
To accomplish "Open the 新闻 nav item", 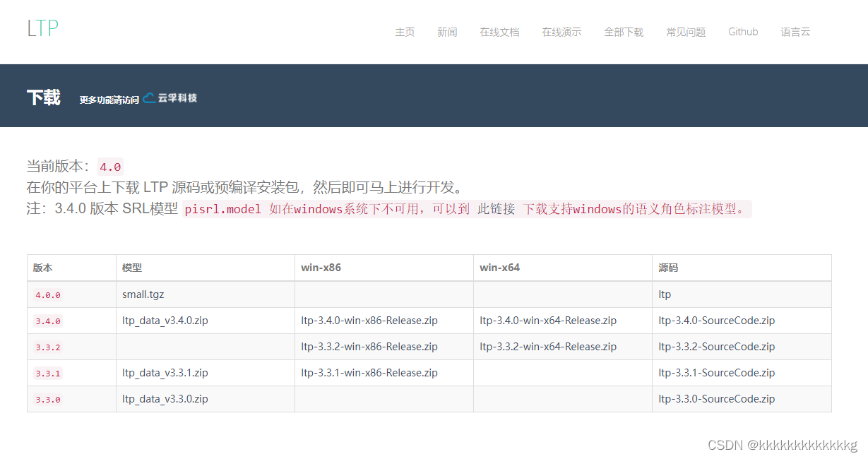I will (447, 32).
